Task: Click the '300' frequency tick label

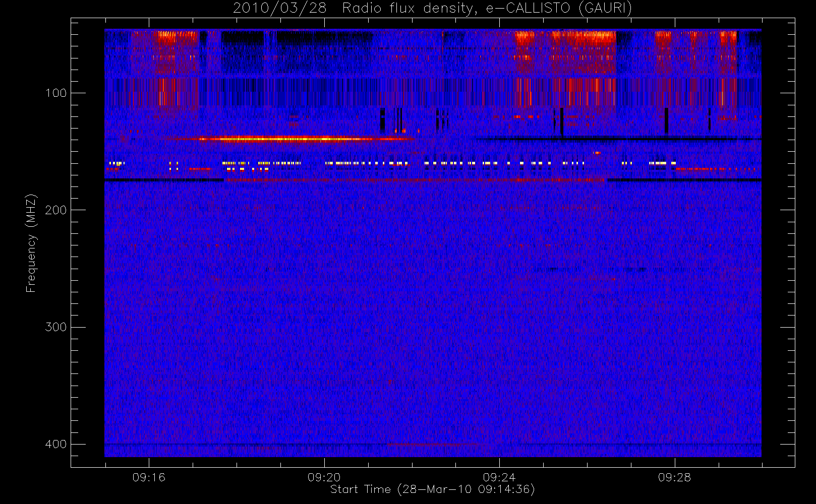Action: click(x=55, y=327)
